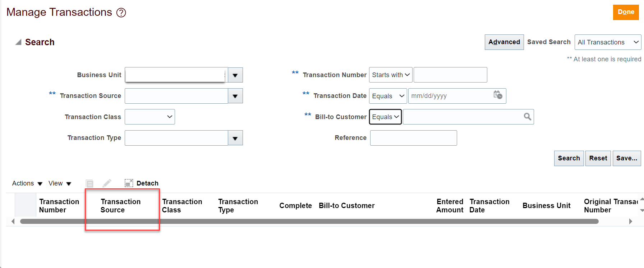Open help for Manage Transactions
Viewport: 644px width, 268px height.
pyautogui.click(x=121, y=12)
